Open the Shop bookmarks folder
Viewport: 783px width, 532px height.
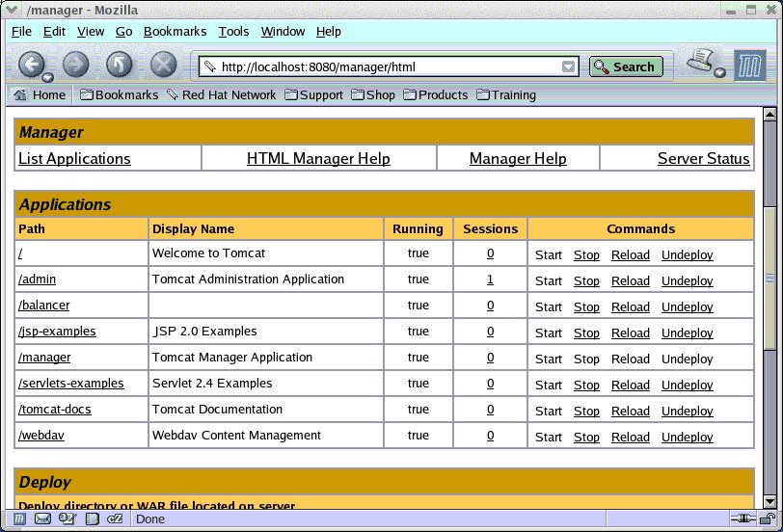point(373,94)
